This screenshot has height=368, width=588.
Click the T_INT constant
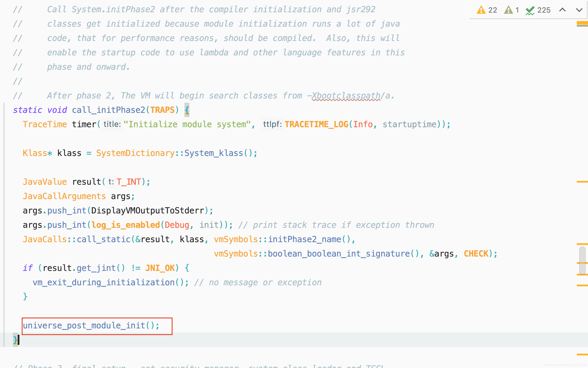[128, 182]
